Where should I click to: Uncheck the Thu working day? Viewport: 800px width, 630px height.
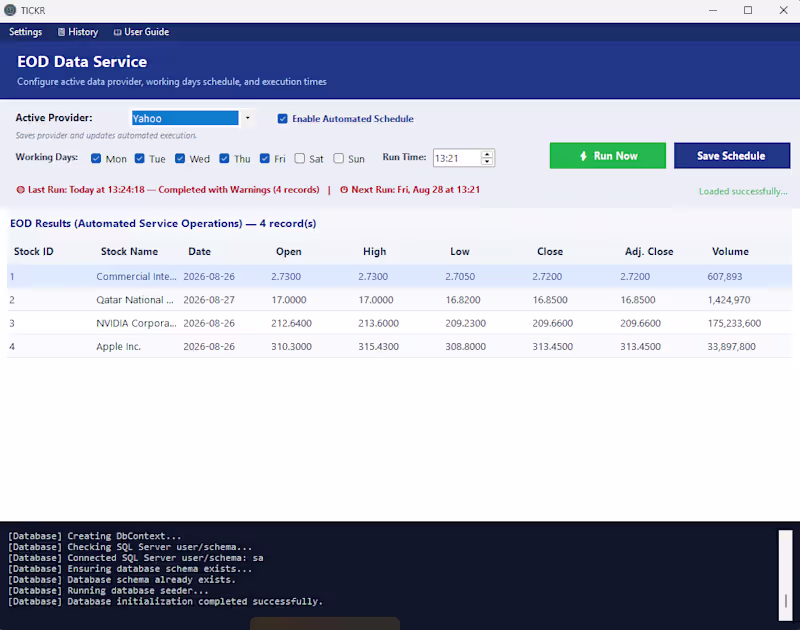tap(224, 159)
